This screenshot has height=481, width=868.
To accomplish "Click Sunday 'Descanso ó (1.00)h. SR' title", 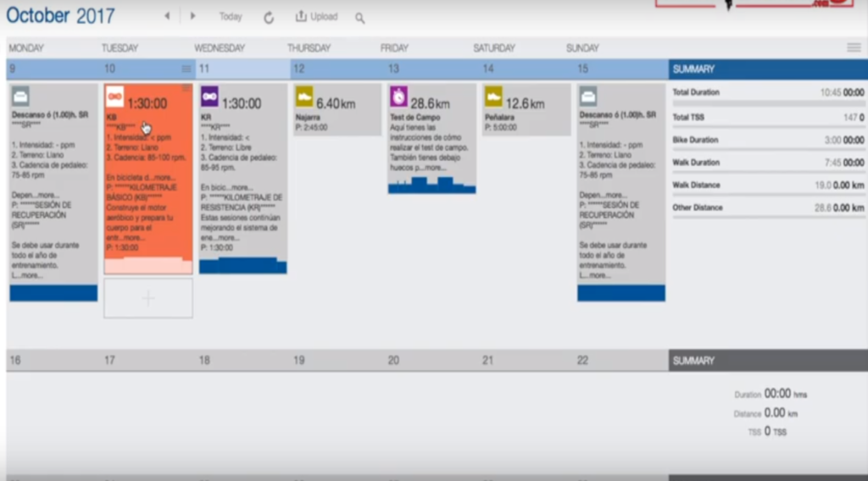I will click(617, 115).
